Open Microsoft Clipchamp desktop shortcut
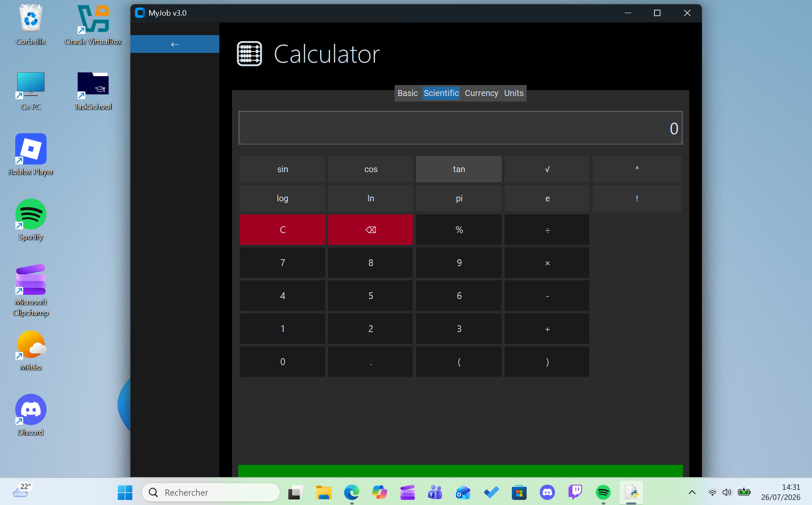 pyautogui.click(x=30, y=290)
